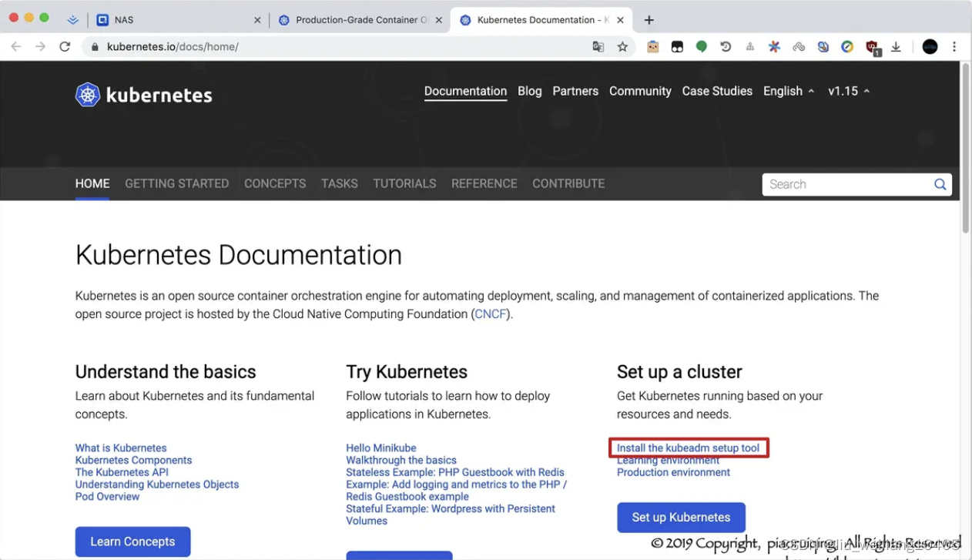Viewport: 972px width, 560px height.
Task: Open the green speech bubble extension
Action: point(702,47)
